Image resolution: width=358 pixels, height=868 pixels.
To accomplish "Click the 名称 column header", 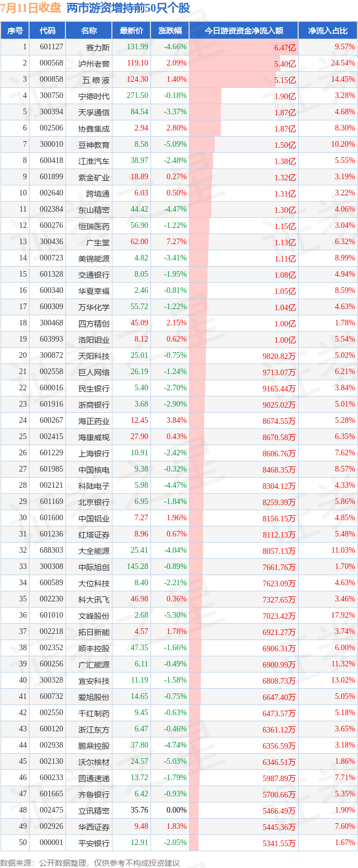I will tap(88, 31).
